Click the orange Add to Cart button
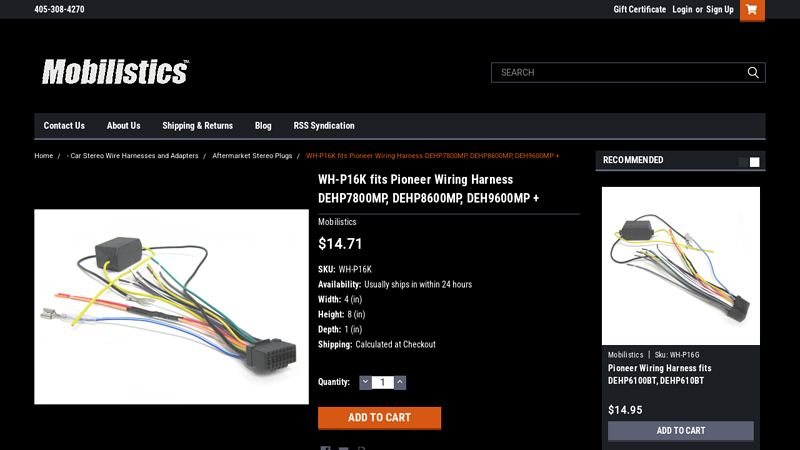 point(380,418)
